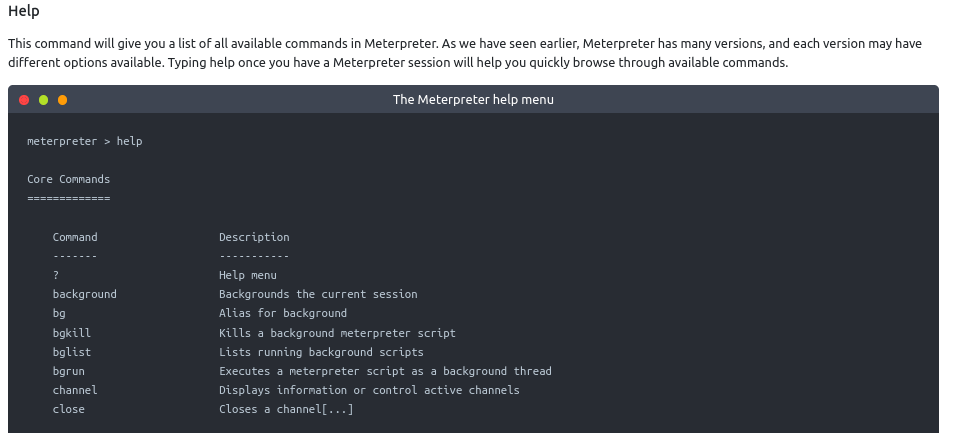This screenshot has height=441, width=954.
Task: Click 'Executes a meterpreter script' description
Action: [385, 371]
